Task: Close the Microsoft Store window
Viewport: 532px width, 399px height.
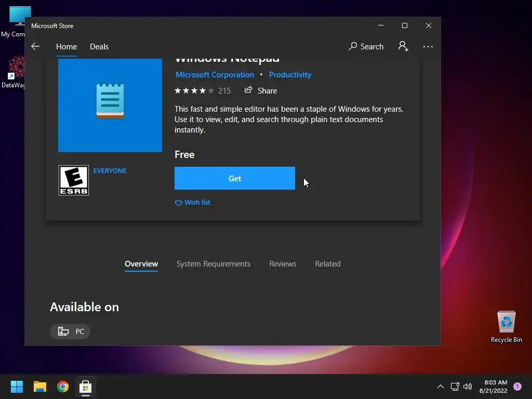Action: tap(429, 25)
